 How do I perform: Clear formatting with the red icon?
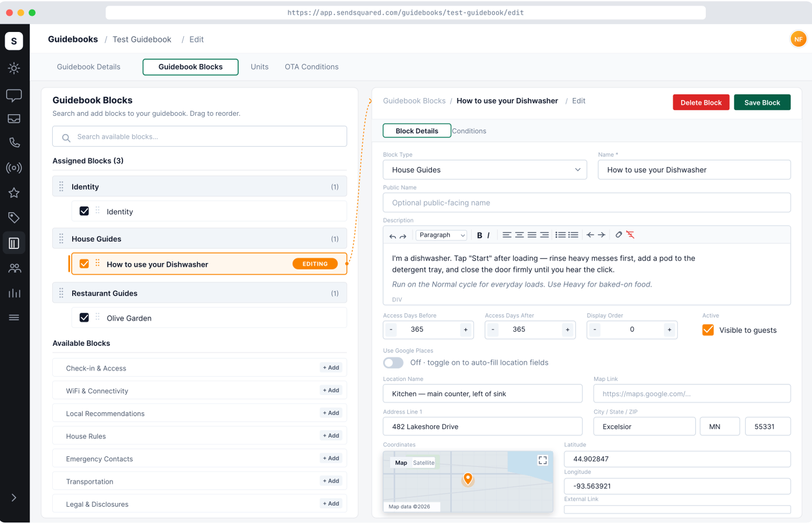630,235
